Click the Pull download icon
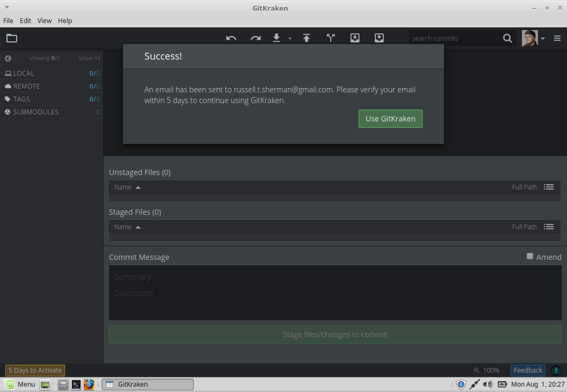 click(277, 38)
